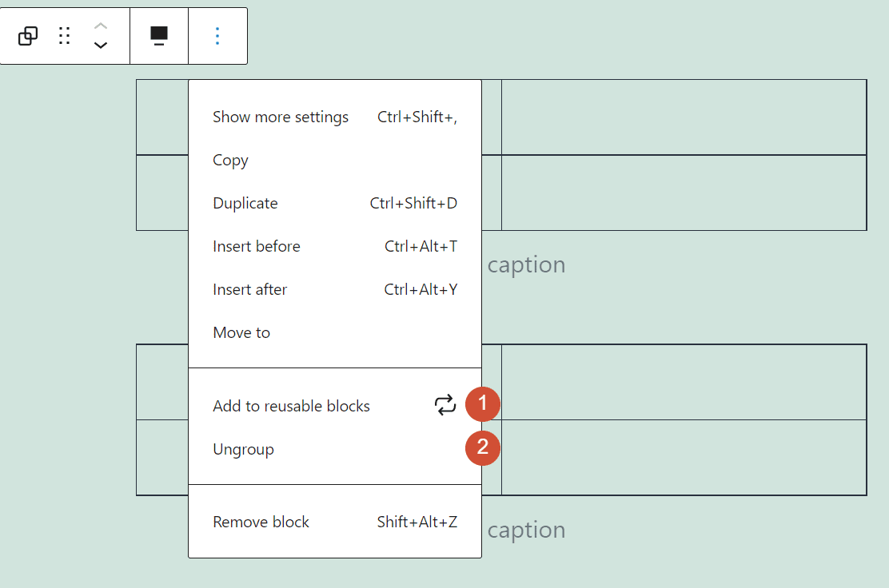Image resolution: width=889 pixels, height=588 pixels.
Task: Grab the six-dot drag handle icon
Action: coord(64,35)
